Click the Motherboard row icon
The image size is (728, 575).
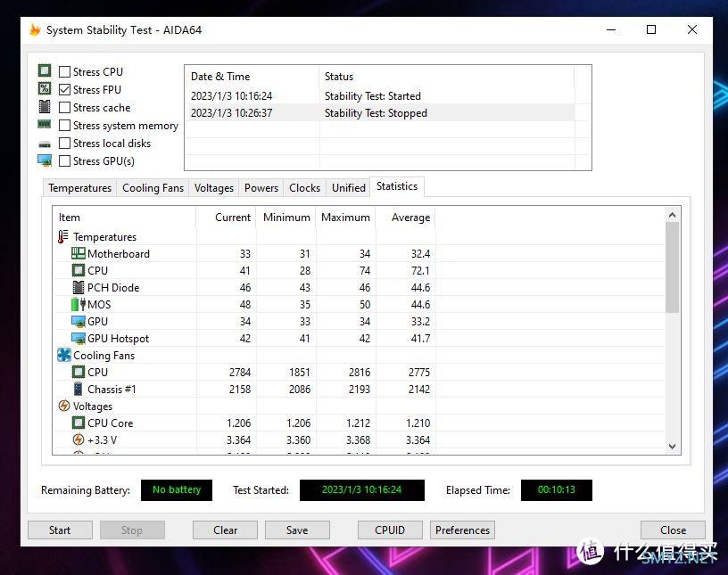pyautogui.click(x=79, y=253)
